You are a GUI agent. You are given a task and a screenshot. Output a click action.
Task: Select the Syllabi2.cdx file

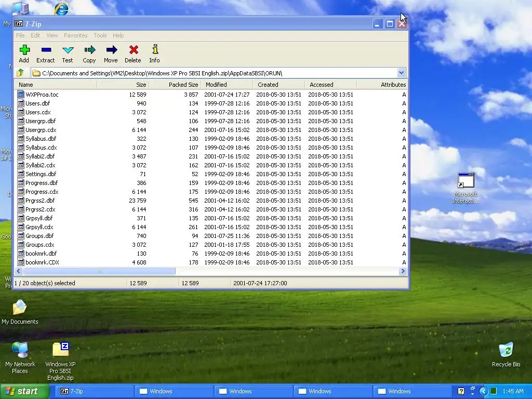click(211, 165)
